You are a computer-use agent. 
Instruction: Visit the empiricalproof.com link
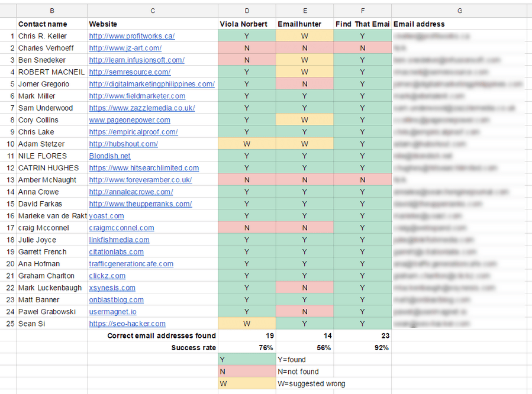pyautogui.click(x=133, y=132)
